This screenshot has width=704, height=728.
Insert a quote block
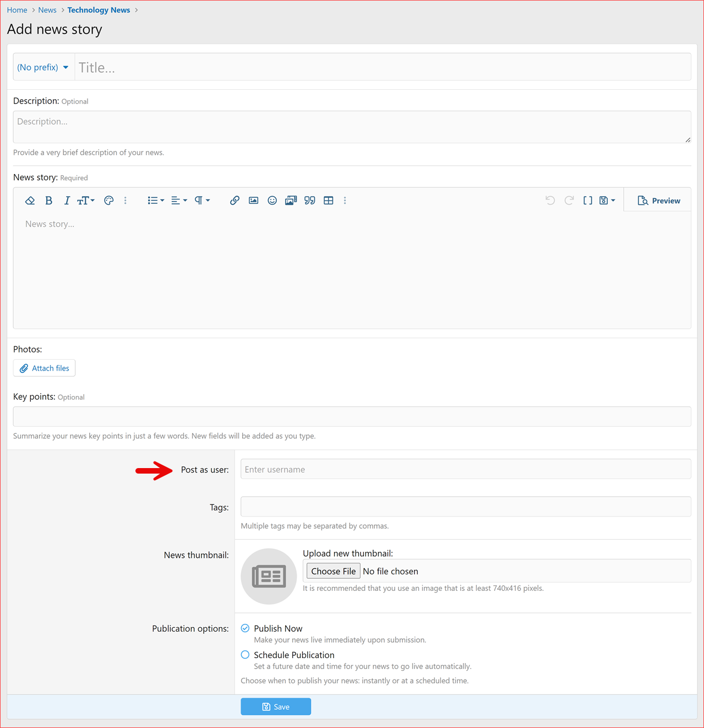click(x=309, y=200)
